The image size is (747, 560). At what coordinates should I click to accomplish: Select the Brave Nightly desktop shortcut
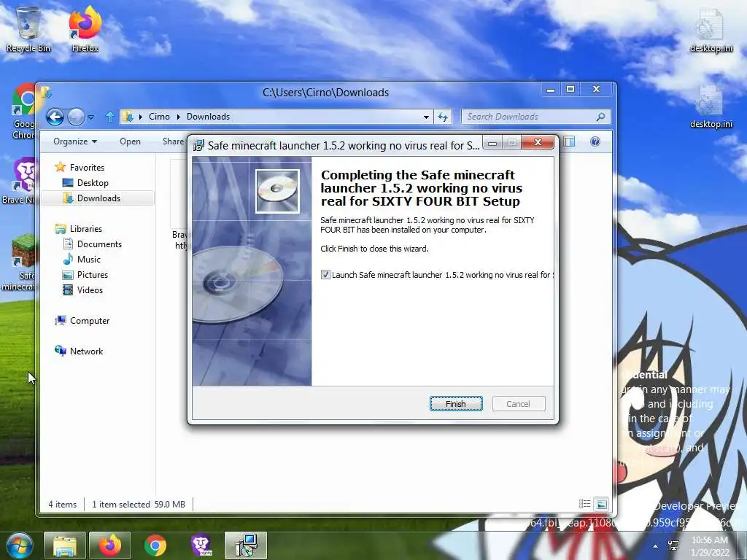(20, 181)
